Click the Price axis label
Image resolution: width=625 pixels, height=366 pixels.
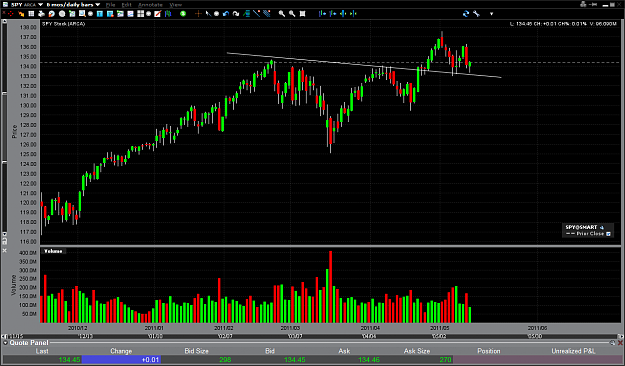pos(15,132)
